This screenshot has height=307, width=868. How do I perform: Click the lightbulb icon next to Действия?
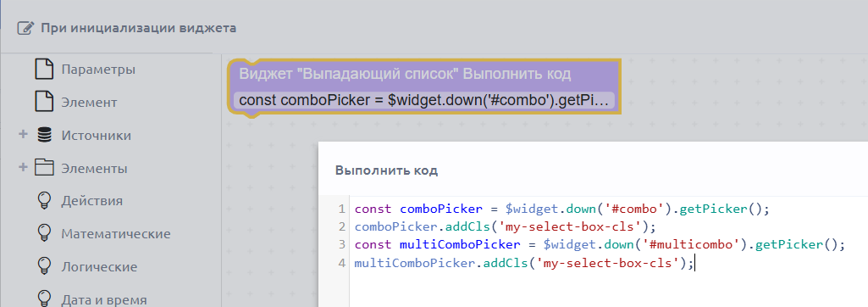coord(44,201)
